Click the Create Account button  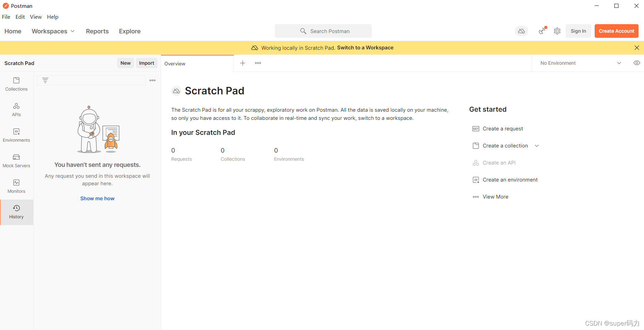[616, 31]
